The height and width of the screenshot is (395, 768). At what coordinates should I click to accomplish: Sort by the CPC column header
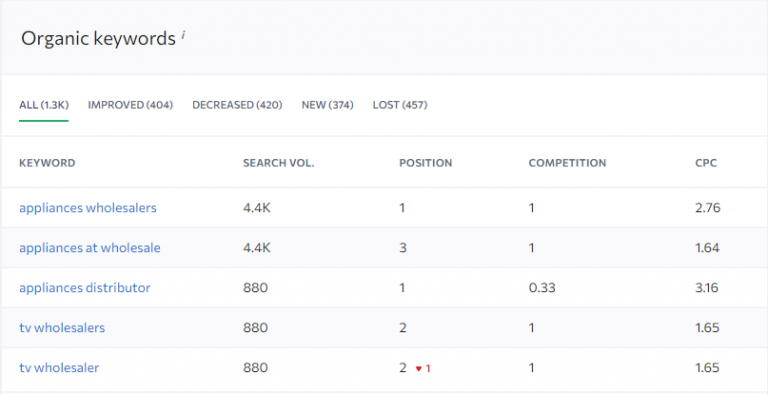[x=706, y=163]
